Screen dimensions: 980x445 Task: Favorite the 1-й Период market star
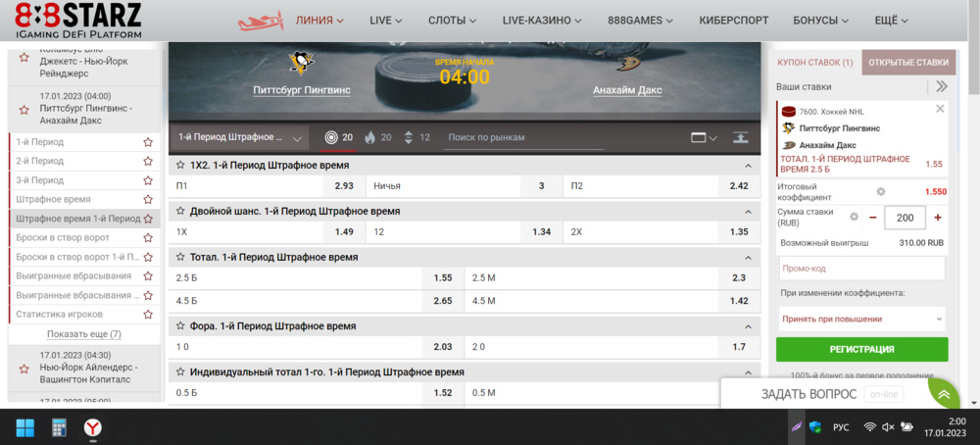coord(148,142)
